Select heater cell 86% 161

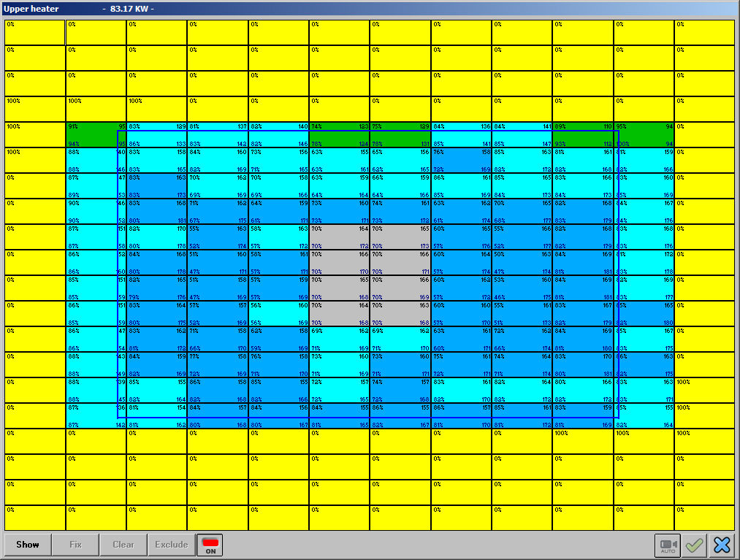(x=461, y=186)
